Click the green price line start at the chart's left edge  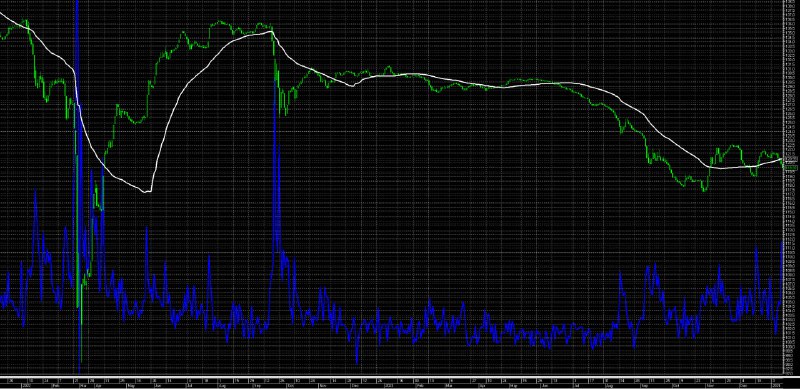click(2, 37)
